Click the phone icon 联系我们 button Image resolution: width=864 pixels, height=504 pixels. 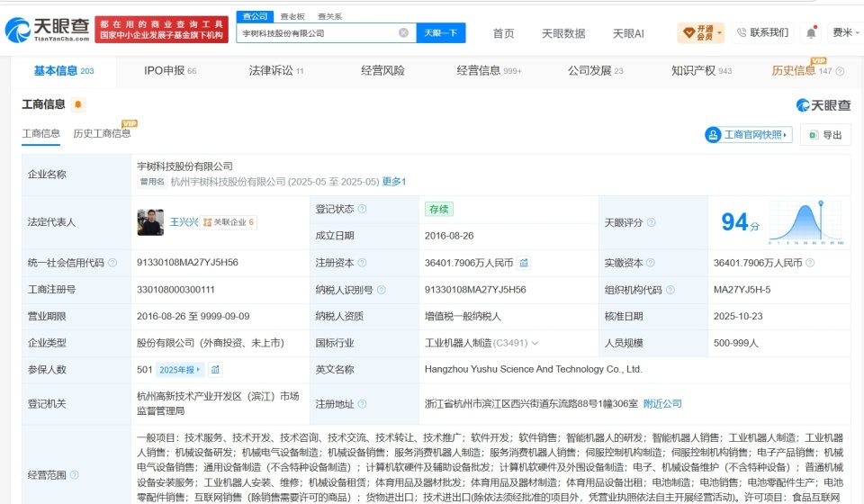(x=763, y=33)
